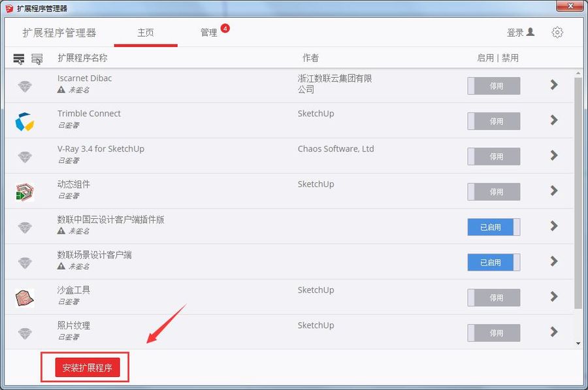Click the user profile icon beside 登录
The width and height of the screenshot is (588, 390).
tap(531, 32)
